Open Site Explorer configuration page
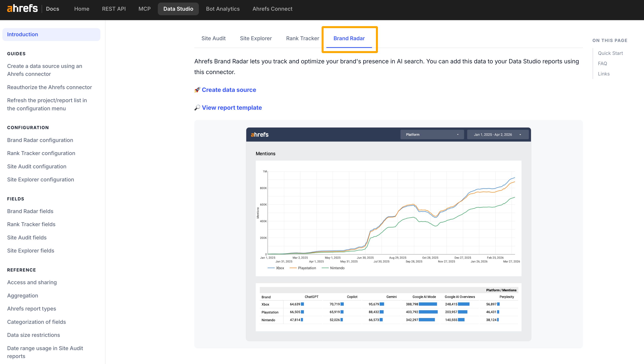The image size is (644, 364). (x=40, y=180)
